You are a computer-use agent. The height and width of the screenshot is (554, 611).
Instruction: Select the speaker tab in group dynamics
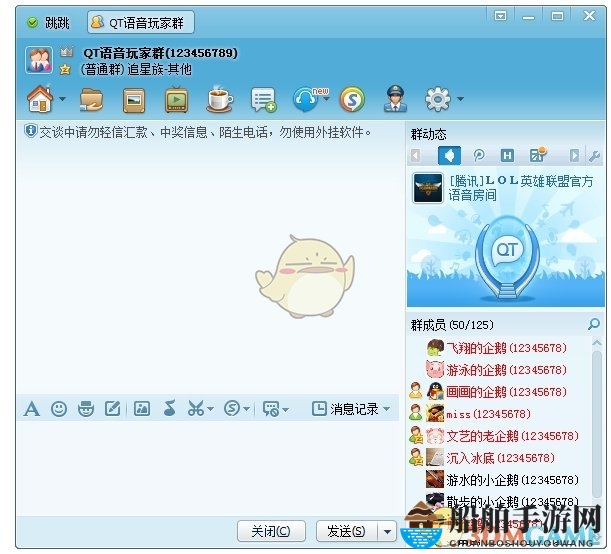(x=449, y=156)
